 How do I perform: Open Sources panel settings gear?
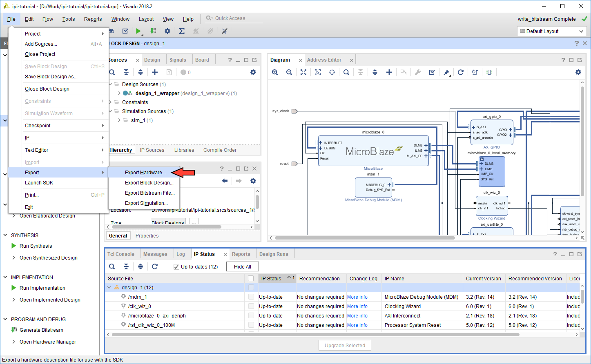click(x=253, y=72)
